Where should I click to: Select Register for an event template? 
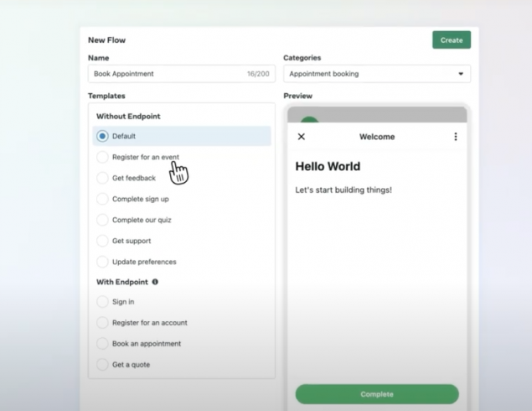(103, 157)
